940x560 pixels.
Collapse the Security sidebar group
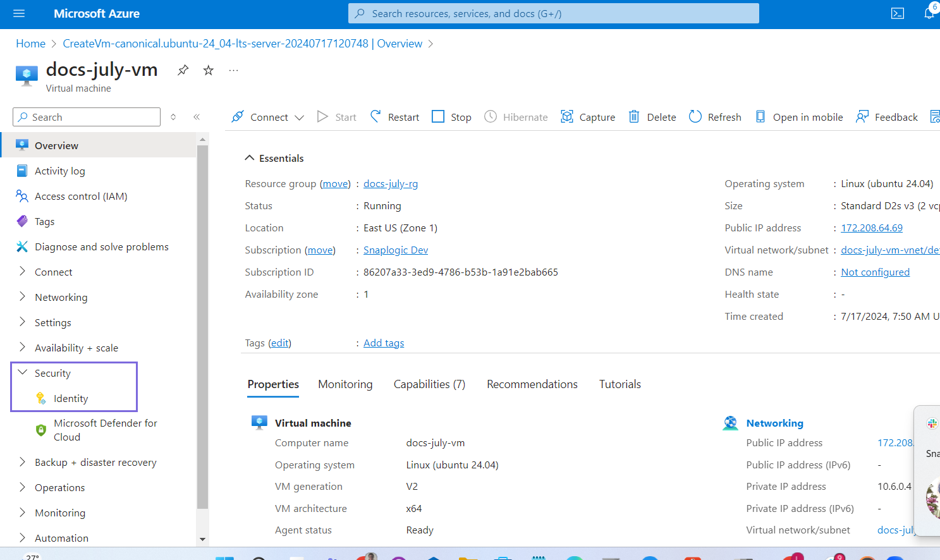coord(23,373)
